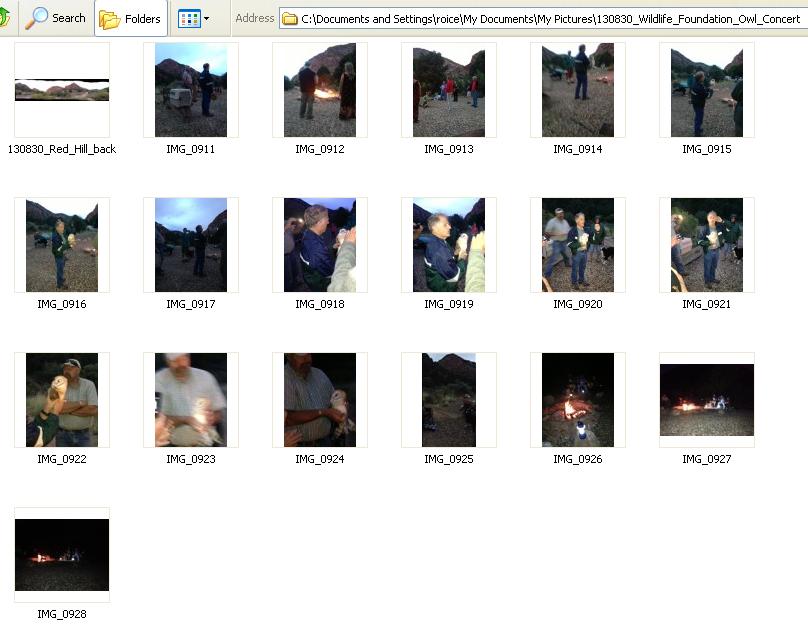808x638 pixels.
Task: Select thumbnail IMG_0917
Action: (191, 245)
